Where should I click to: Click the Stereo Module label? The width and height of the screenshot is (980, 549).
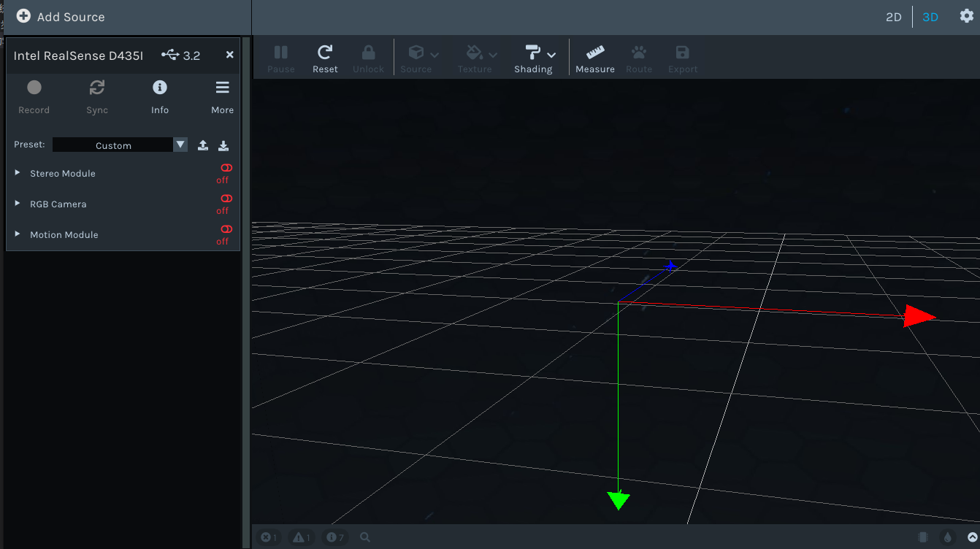point(63,174)
